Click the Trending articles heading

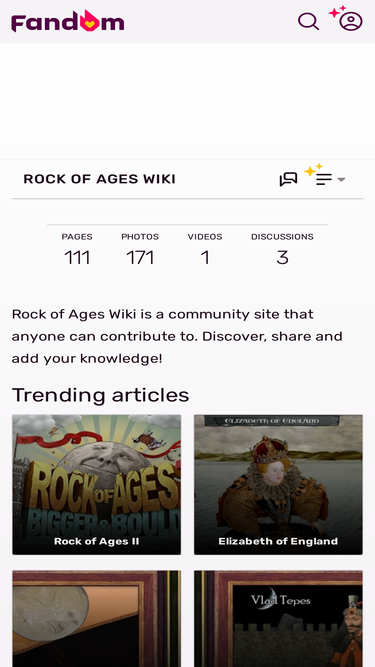[x=100, y=395]
